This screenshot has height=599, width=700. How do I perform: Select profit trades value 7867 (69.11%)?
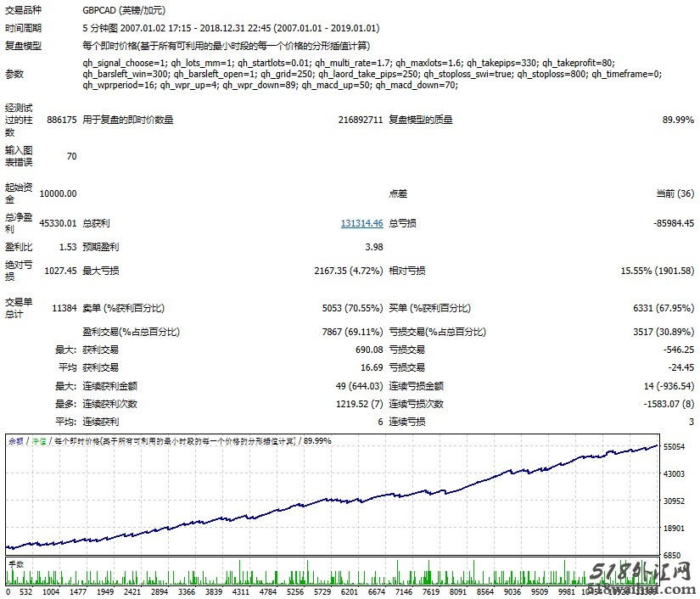(352, 332)
